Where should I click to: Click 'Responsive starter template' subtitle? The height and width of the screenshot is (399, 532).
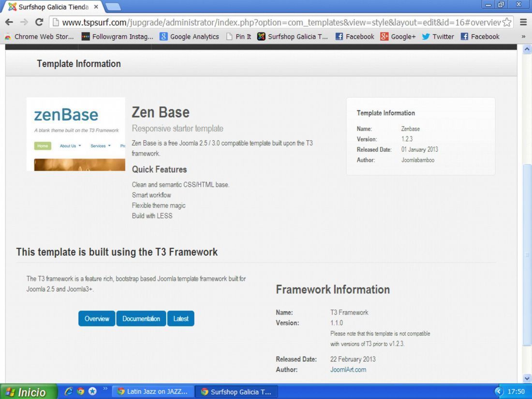point(177,129)
